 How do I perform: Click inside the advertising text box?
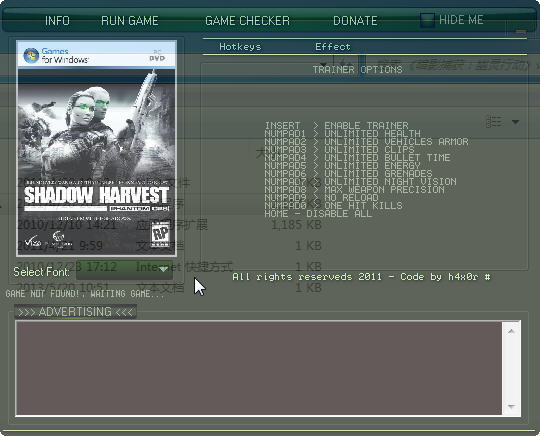259,368
